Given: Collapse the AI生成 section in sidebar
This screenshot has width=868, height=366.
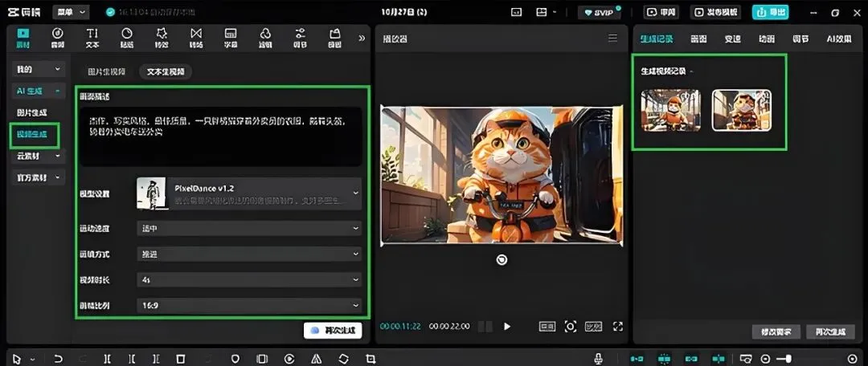Looking at the screenshot, I should tap(38, 91).
